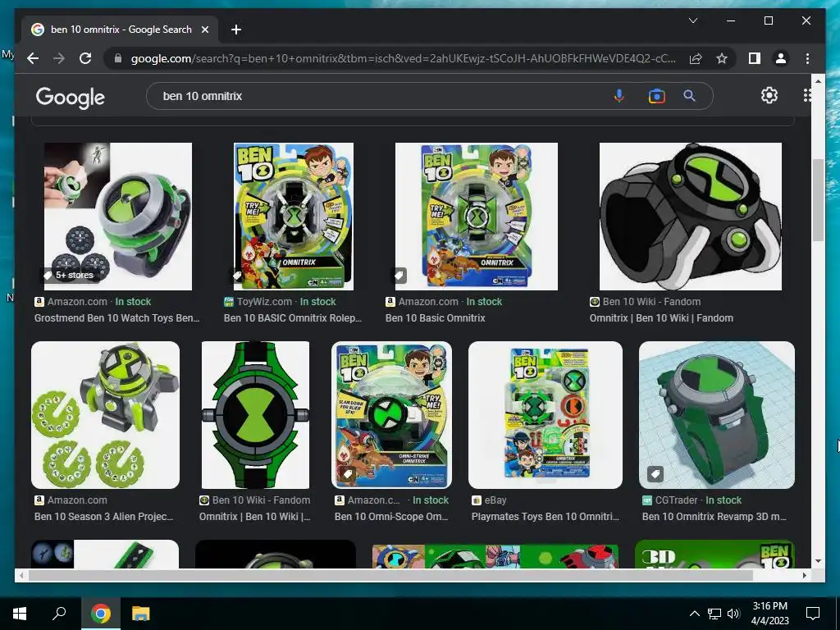This screenshot has width=840, height=630.
Task: Click the Chrome icon in the taskbar
Action: 100,614
